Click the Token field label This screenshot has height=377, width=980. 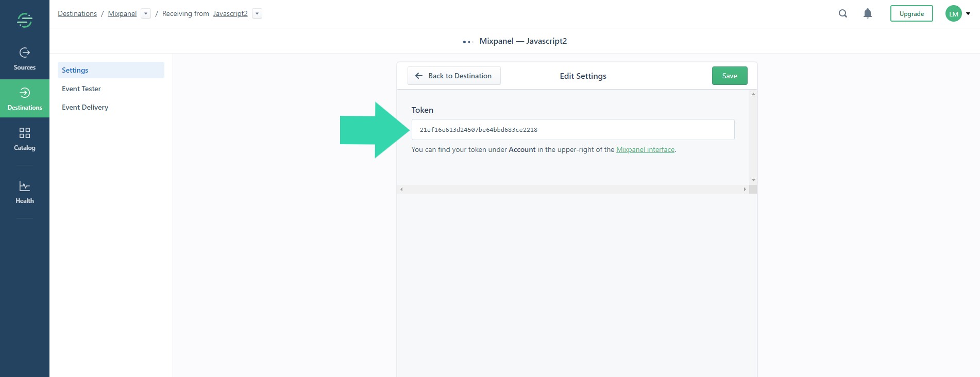click(422, 110)
